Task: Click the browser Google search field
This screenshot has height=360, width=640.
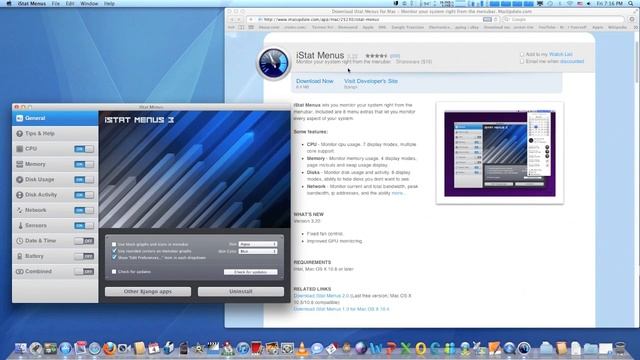Action: tap(565, 19)
